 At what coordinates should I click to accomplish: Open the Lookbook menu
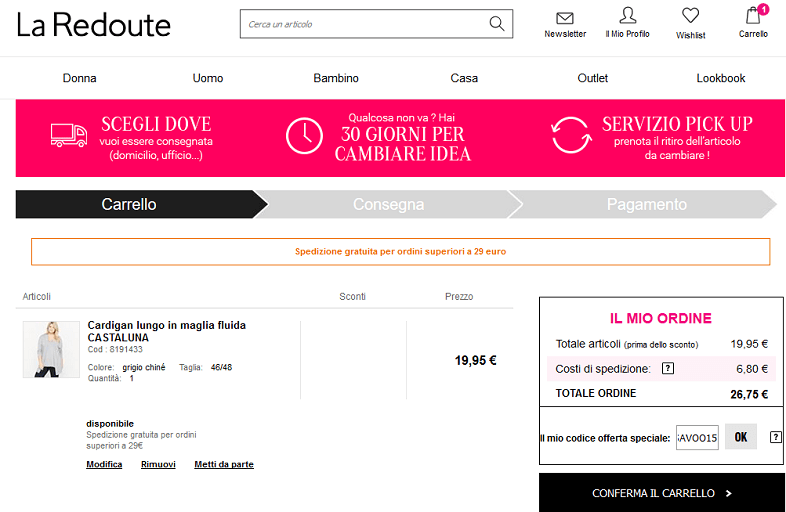[721, 78]
